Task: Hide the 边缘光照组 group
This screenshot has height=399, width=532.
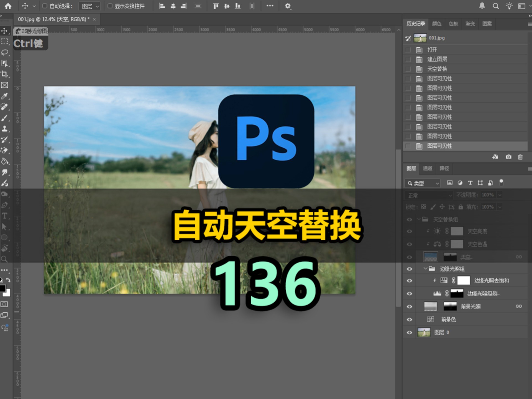Action: (x=409, y=269)
